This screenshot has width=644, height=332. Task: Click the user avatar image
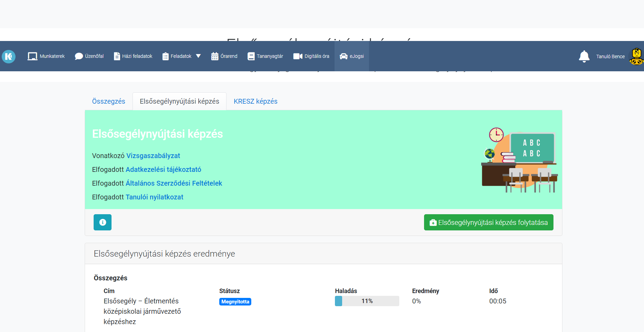coord(636,56)
